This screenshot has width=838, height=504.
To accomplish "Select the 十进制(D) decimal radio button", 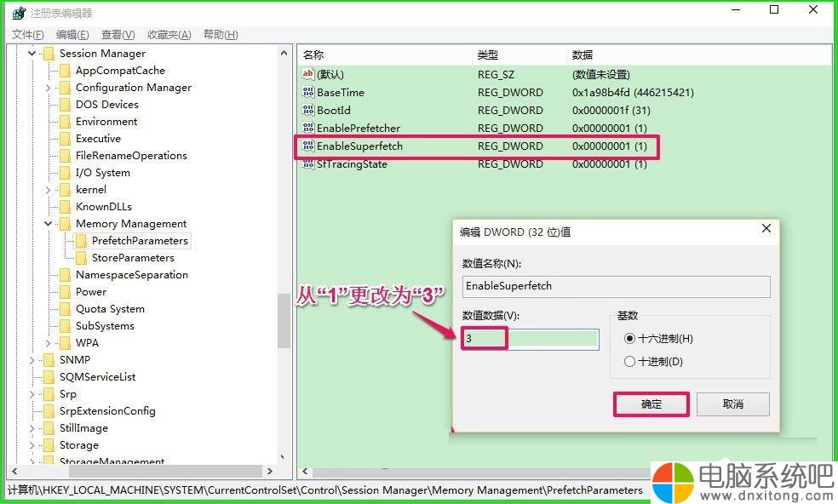I will tap(629, 361).
